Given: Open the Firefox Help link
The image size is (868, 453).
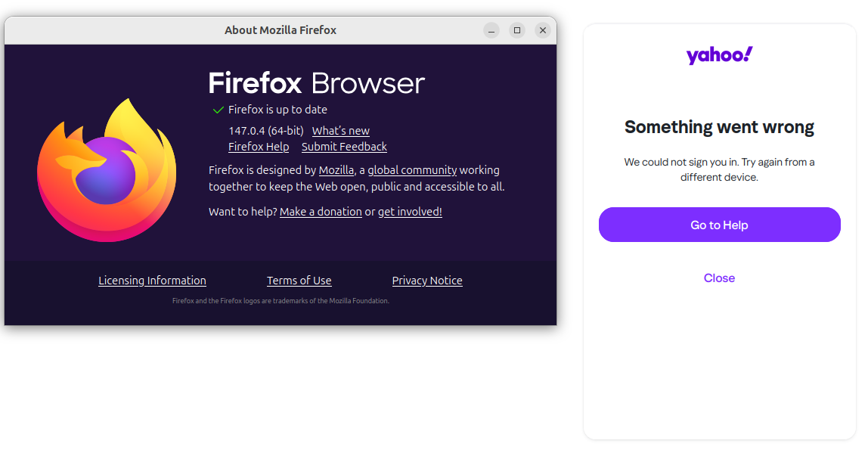Looking at the screenshot, I should pyautogui.click(x=259, y=147).
